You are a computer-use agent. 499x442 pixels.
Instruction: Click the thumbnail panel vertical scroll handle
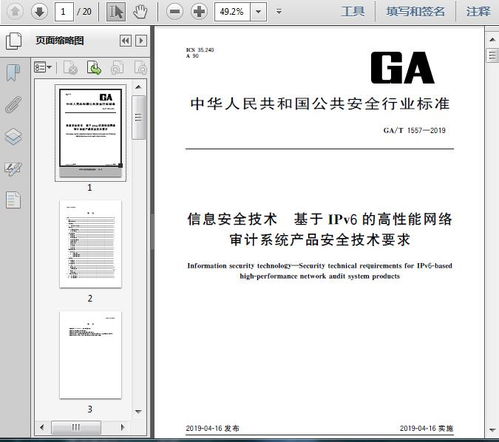[x=139, y=117]
